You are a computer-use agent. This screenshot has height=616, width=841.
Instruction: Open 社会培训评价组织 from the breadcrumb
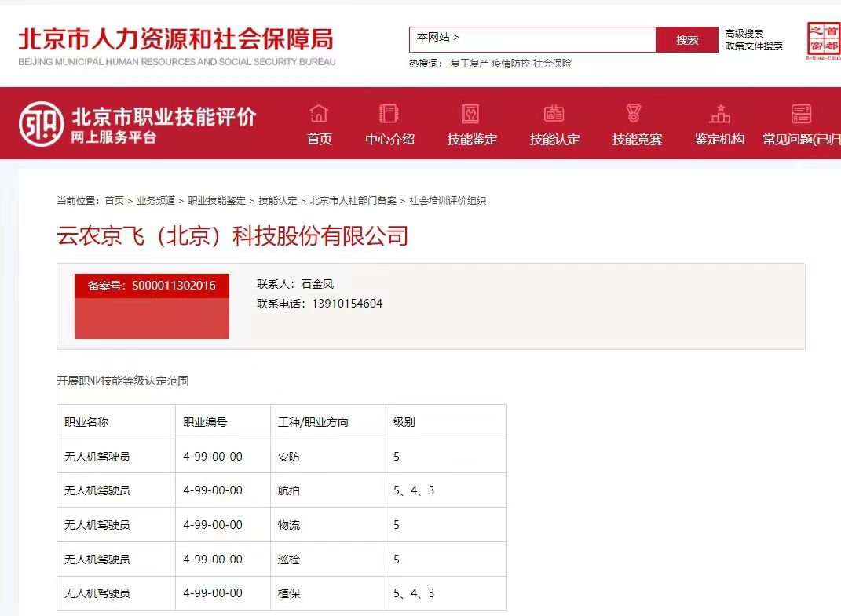[447, 200]
